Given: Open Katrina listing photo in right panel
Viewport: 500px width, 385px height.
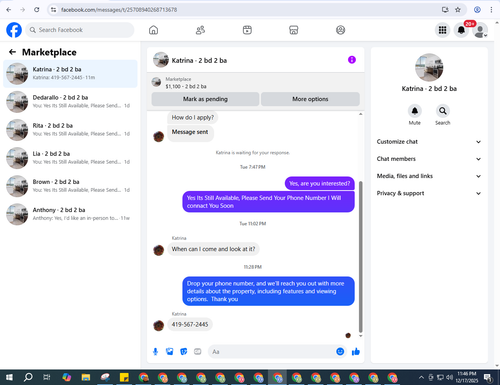Looking at the screenshot, I should pos(429,68).
